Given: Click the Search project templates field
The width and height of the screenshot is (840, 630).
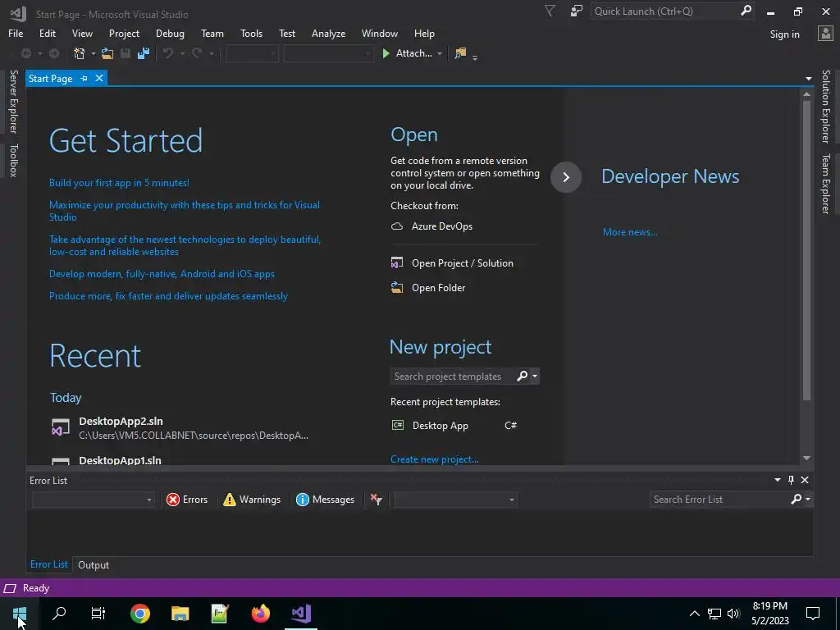Looking at the screenshot, I should [x=452, y=376].
